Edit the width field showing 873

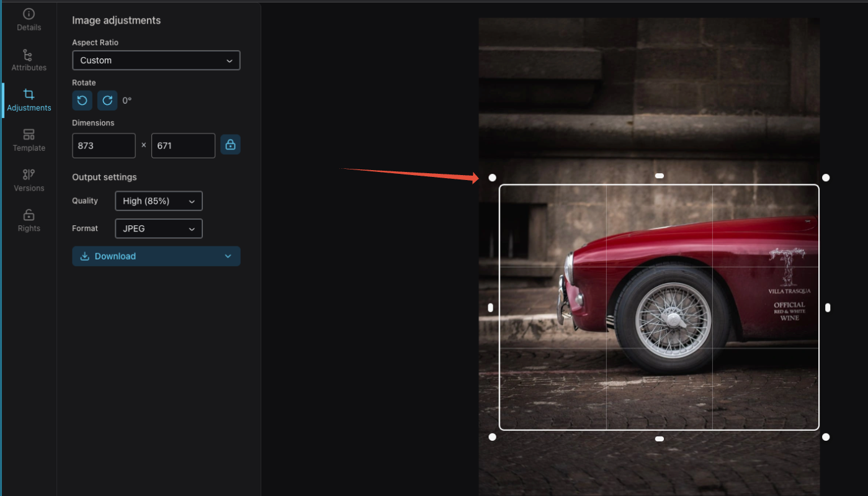coord(104,145)
